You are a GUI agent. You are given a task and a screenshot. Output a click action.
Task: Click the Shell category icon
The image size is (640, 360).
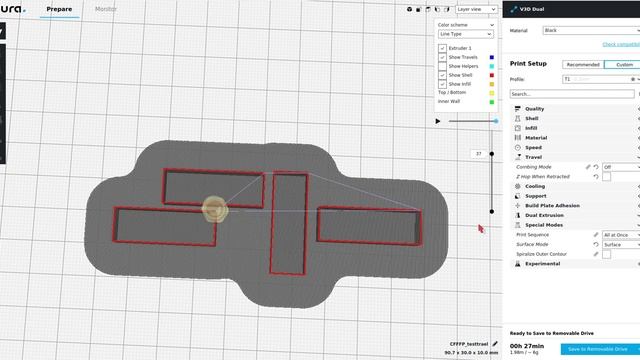[x=518, y=118]
